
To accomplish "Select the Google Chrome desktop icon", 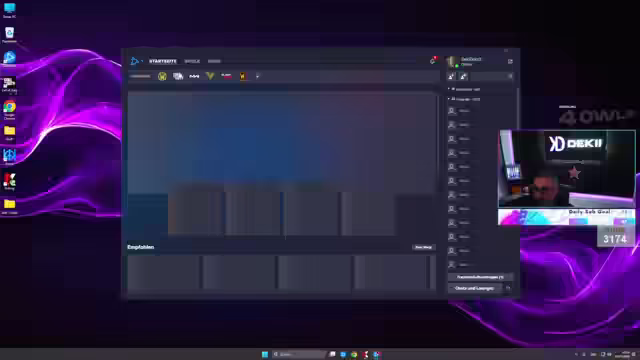I will tap(9, 109).
